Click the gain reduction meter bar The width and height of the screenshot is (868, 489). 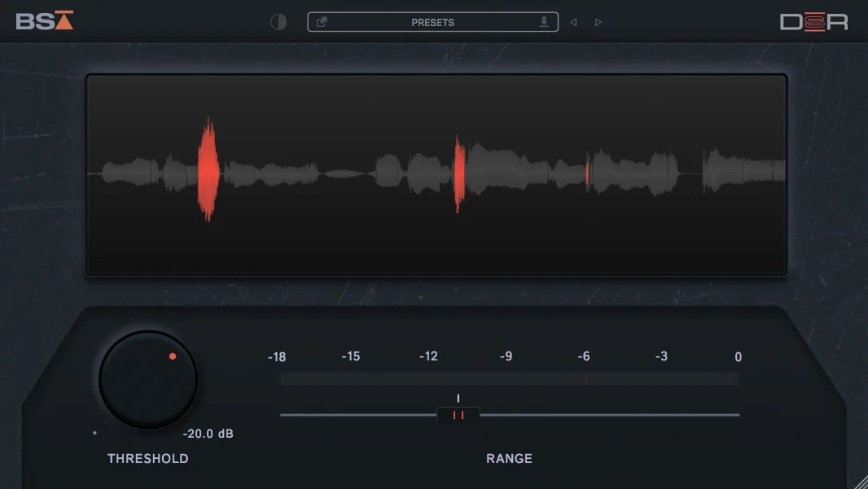[x=509, y=379]
